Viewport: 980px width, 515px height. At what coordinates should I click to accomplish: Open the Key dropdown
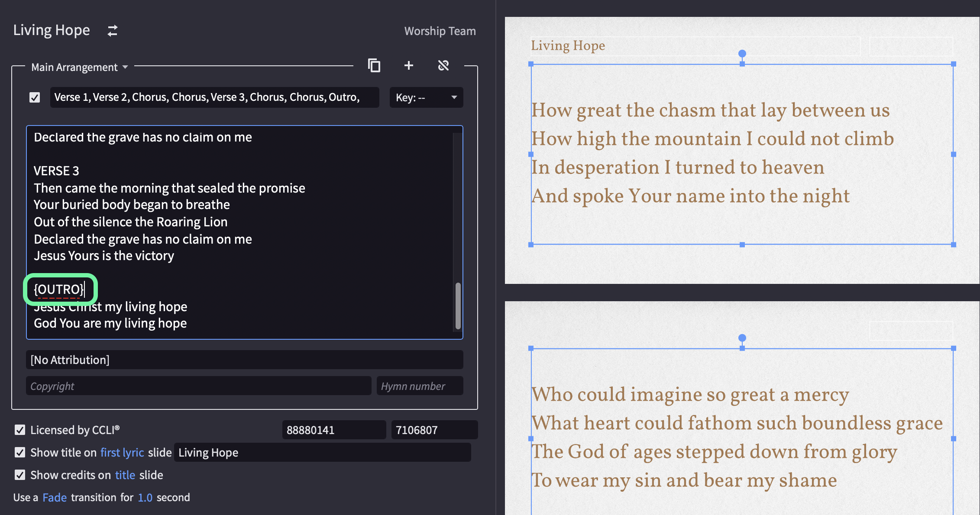[426, 97]
